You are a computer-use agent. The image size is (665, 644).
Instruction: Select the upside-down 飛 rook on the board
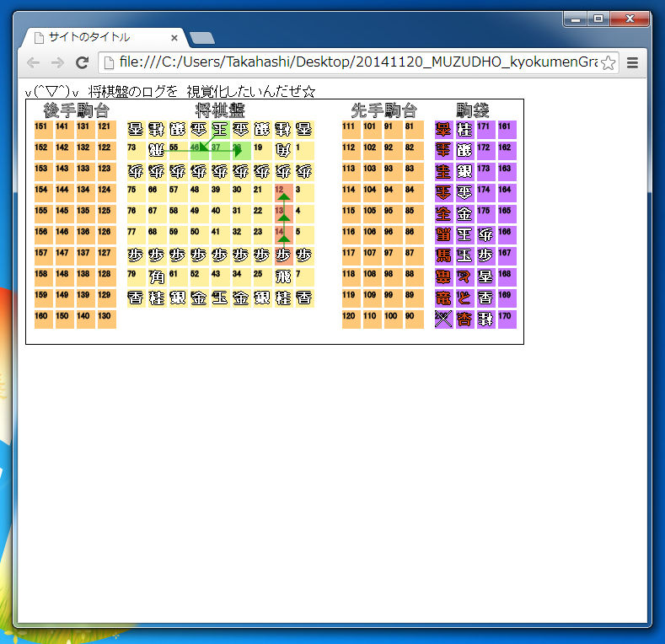tap(157, 151)
